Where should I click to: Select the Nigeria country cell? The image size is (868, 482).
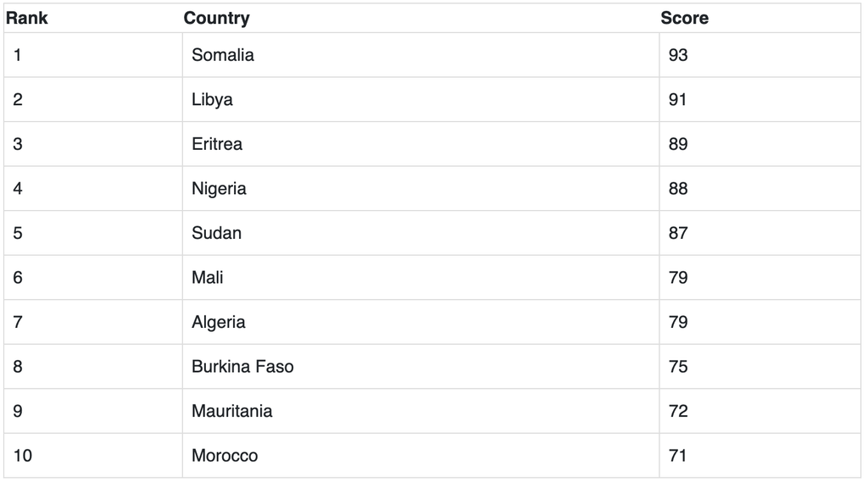click(x=219, y=189)
